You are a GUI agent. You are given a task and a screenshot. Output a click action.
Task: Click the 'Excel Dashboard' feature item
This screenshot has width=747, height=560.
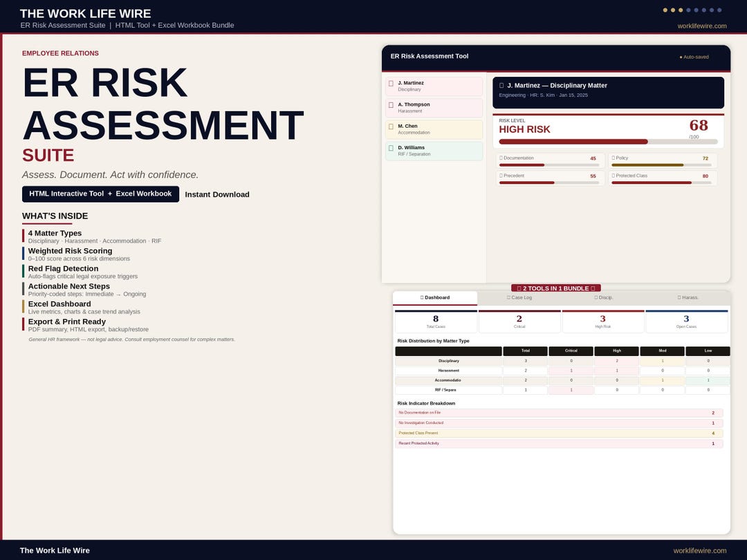82,307
